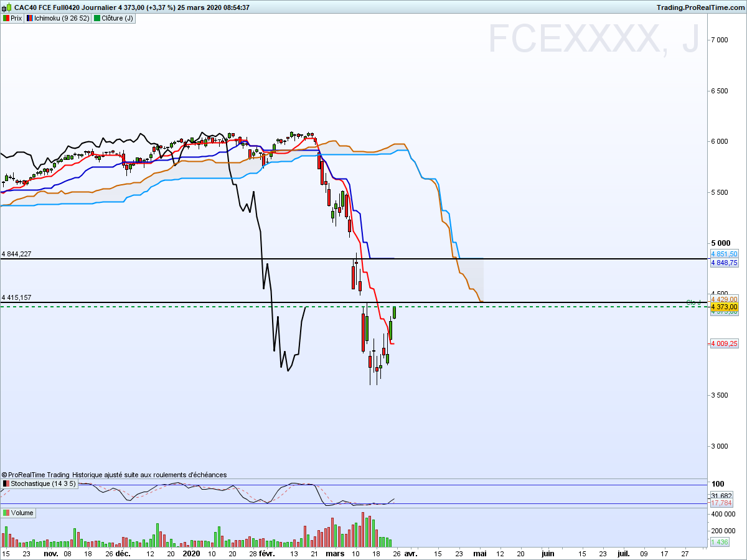Open the Prix indicator label
Image resolution: width=747 pixels, height=560 pixels.
pyautogui.click(x=12, y=18)
